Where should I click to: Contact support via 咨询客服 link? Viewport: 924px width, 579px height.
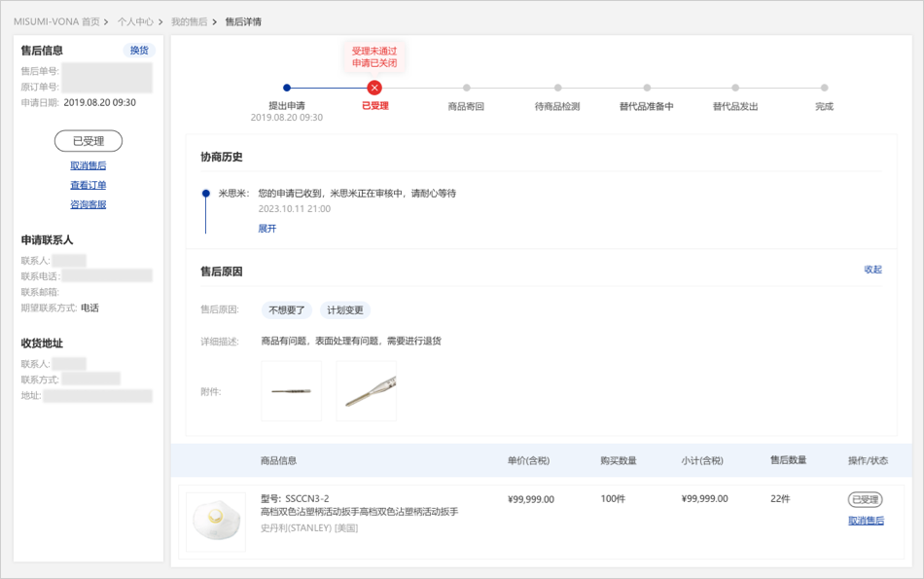pos(89,204)
